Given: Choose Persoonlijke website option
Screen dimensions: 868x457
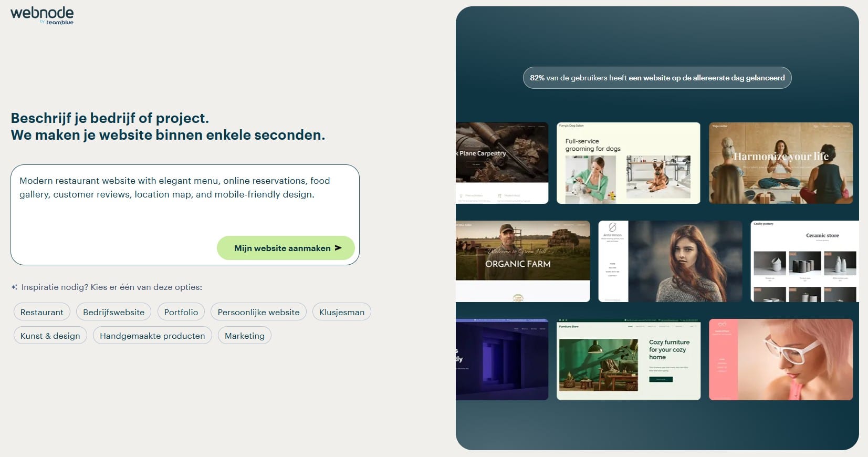Looking at the screenshot, I should (x=258, y=312).
